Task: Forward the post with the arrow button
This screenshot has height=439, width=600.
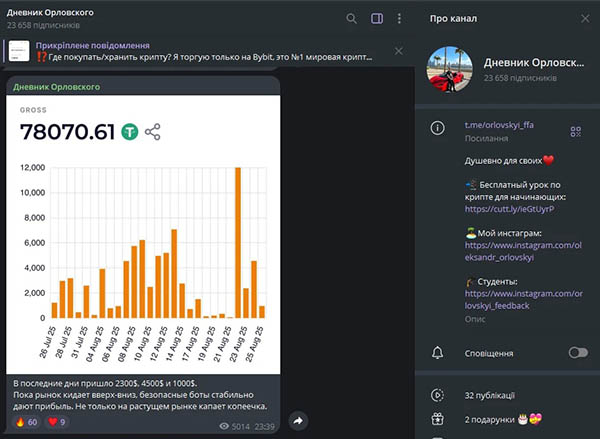Action: click(298, 421)
